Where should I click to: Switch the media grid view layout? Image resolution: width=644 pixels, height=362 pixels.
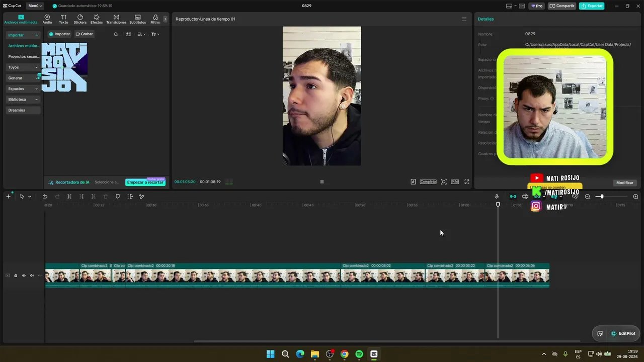(129, 34)
